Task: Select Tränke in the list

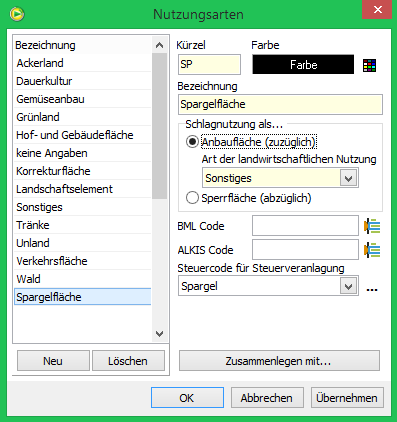Action: pos(82,225)
